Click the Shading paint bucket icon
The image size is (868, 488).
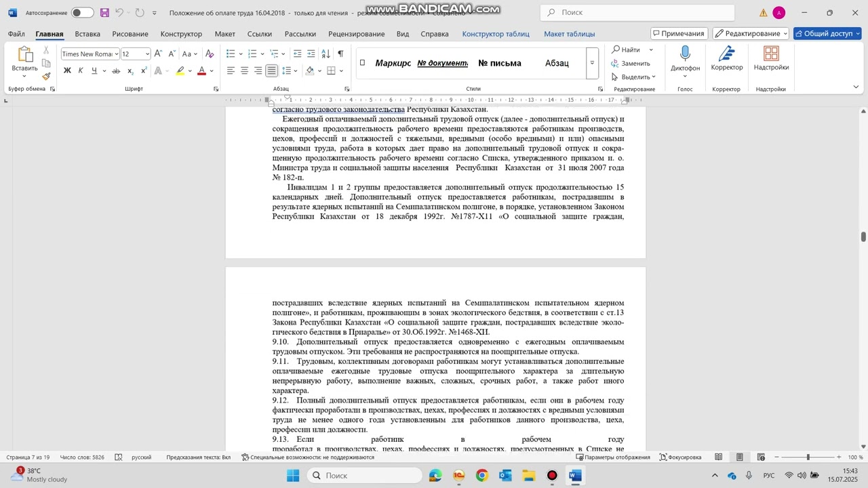(x=310, y=70)
